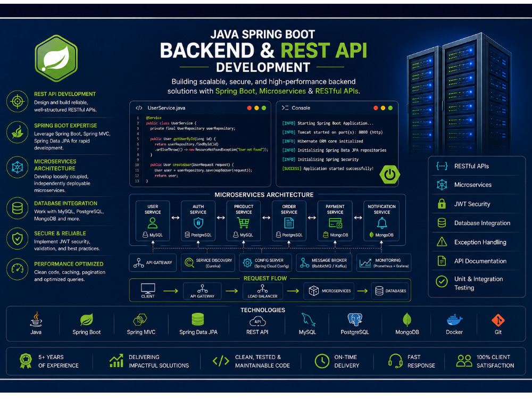Click the Application started successfully log line
This screenshot has width=532, height=399.
tap(328, 169)
